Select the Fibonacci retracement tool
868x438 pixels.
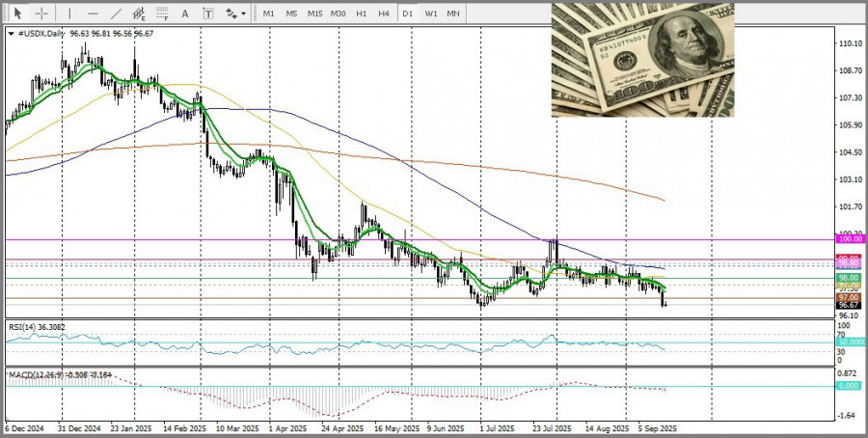[x=163, y=14]
